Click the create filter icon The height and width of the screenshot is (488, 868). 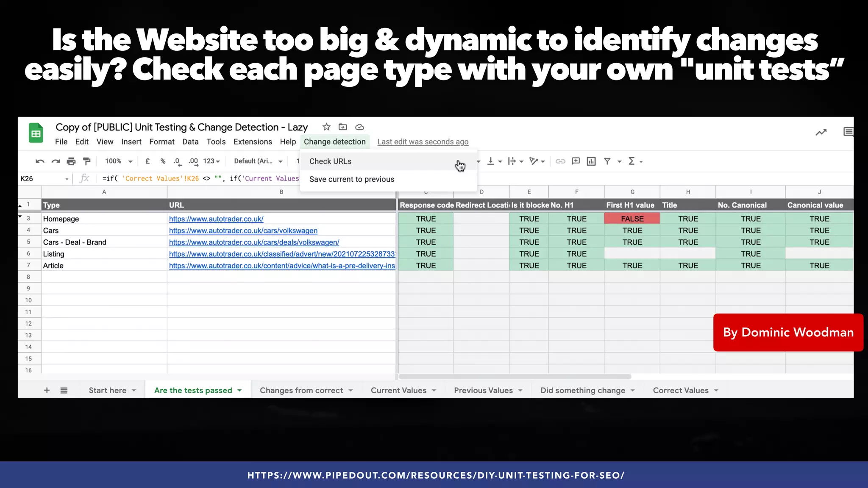coord(607,161)
